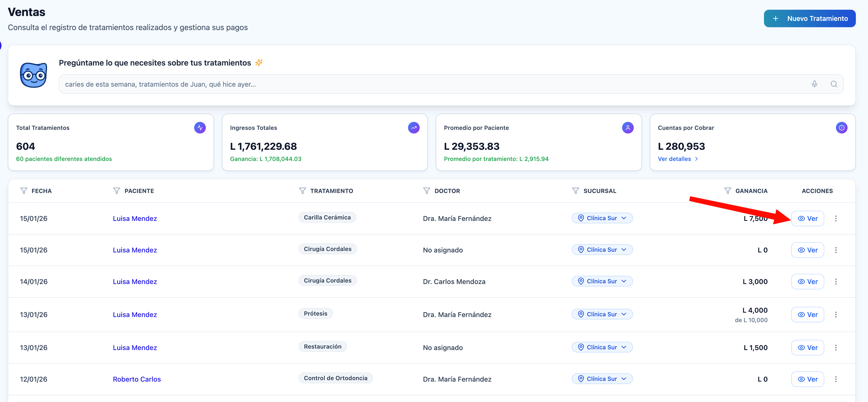This screenshot has height=402, width=868.
Task: Open the TRATAMIENTO column filter
Action: click(302, 191)
